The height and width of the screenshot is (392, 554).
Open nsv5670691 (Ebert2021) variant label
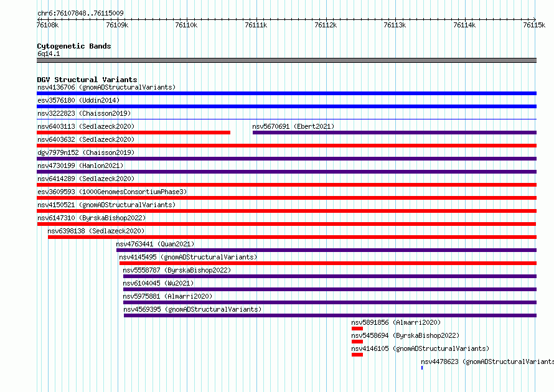293,126
